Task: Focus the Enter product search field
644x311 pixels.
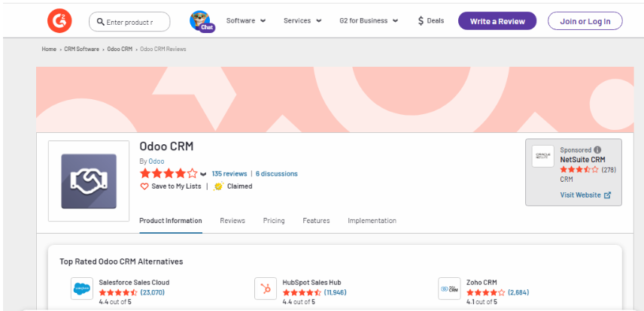Action: 129,22
